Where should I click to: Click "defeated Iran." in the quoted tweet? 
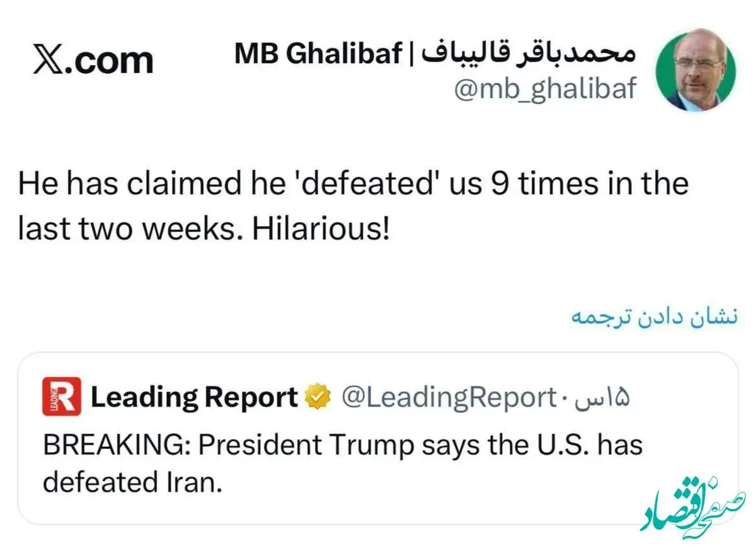133,483
